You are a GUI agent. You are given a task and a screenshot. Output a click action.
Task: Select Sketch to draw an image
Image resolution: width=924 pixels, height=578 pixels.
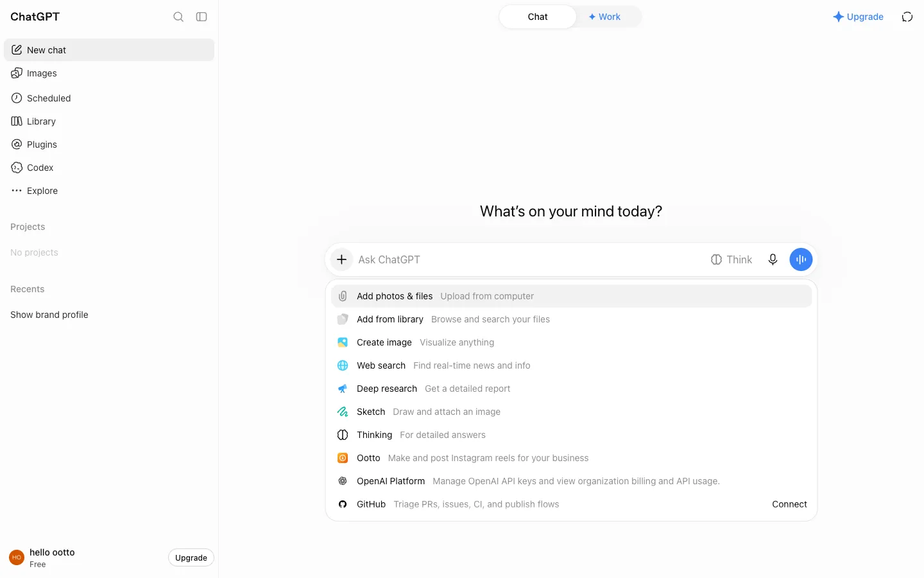pos(571,412)
